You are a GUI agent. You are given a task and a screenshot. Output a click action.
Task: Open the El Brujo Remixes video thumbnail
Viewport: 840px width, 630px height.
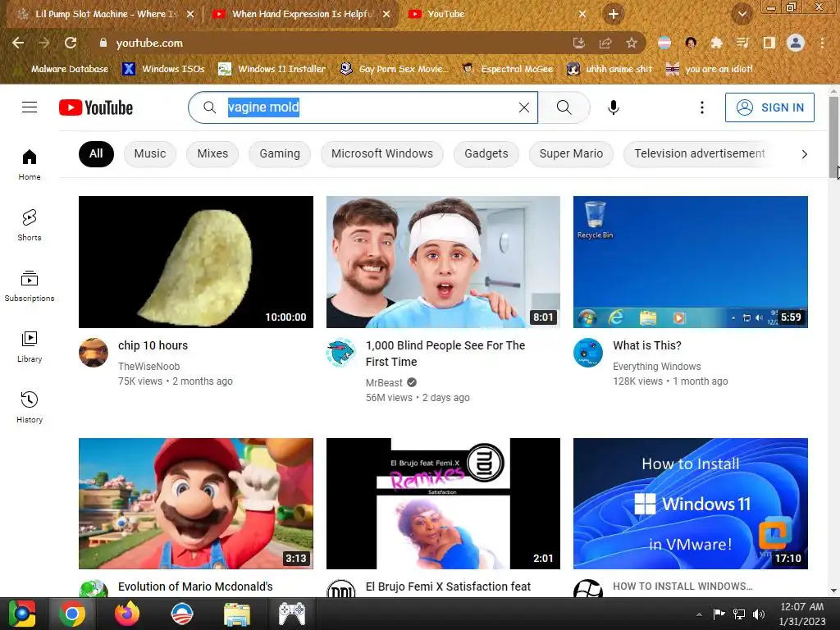click(443, 504)
